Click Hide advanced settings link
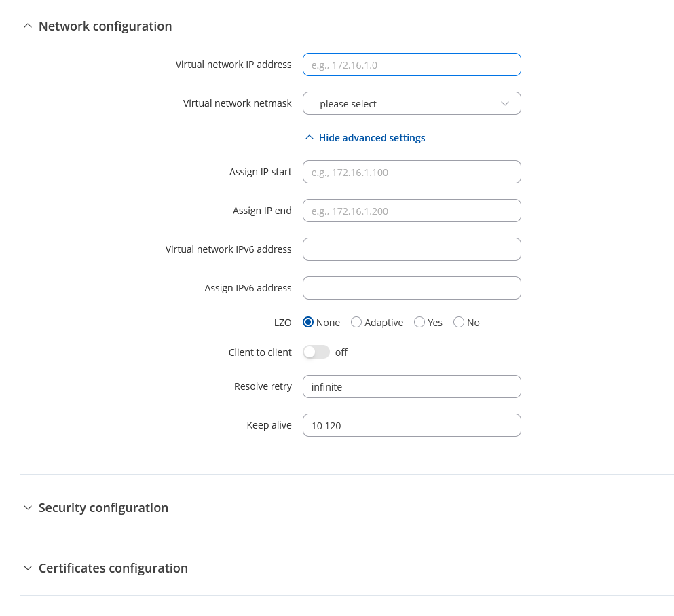Screen dimensions: 674x616 pyautogui.click(x=372, y=138)
